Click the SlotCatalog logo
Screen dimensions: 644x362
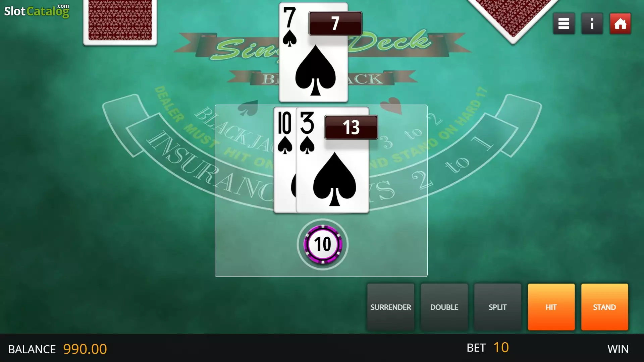pos(37,11)
